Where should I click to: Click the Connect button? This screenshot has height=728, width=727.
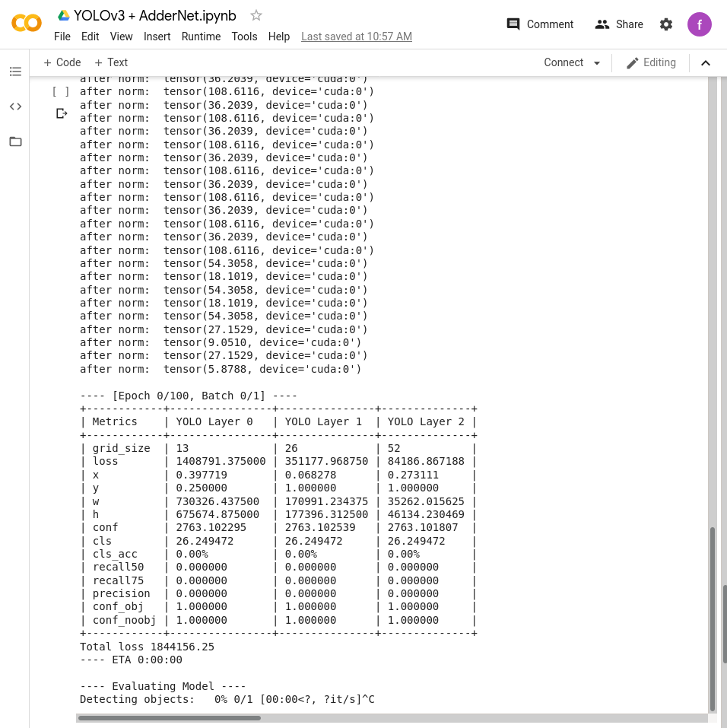[564, 62]
